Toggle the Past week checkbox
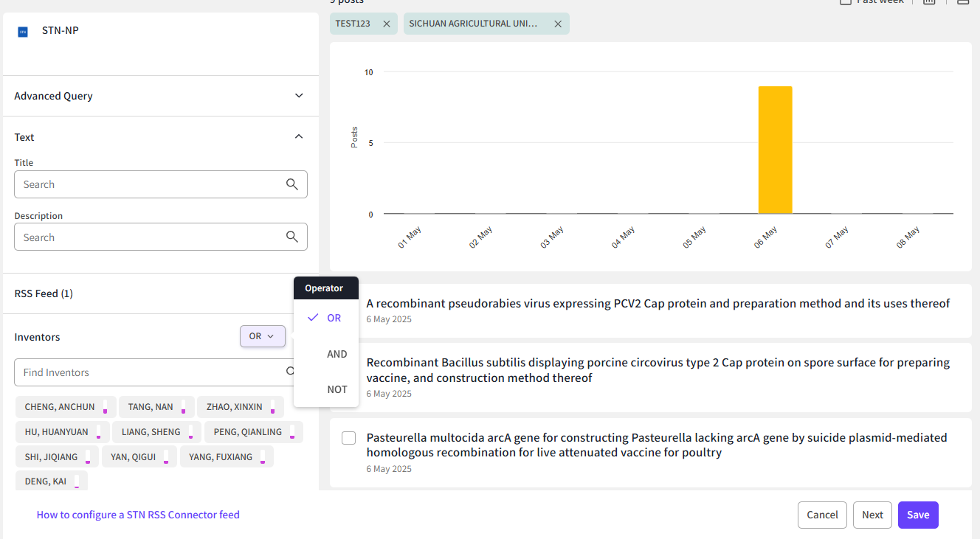 click(846, 2)
